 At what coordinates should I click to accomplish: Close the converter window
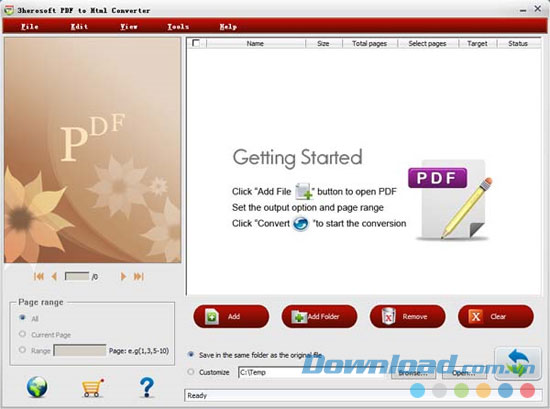537,8
